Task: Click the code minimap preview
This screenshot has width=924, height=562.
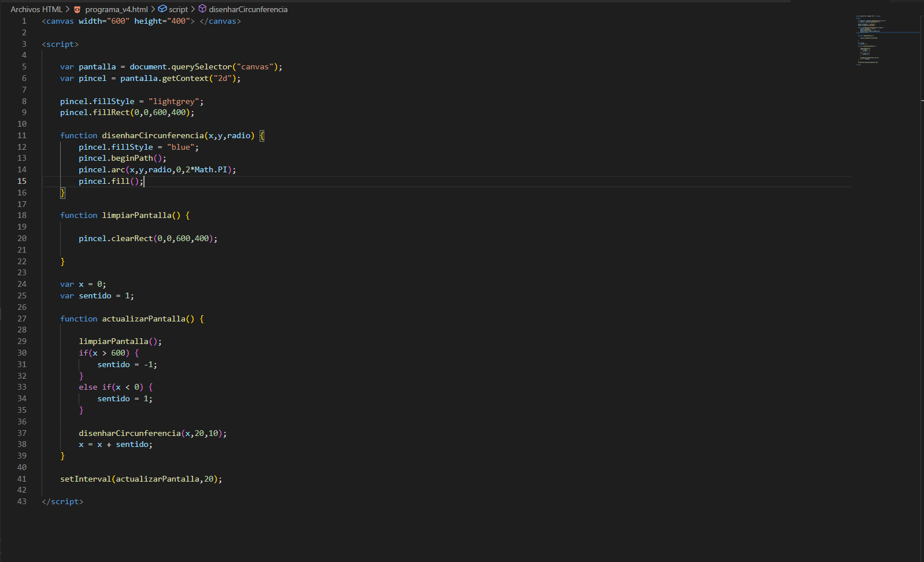Action: point(886,40)
